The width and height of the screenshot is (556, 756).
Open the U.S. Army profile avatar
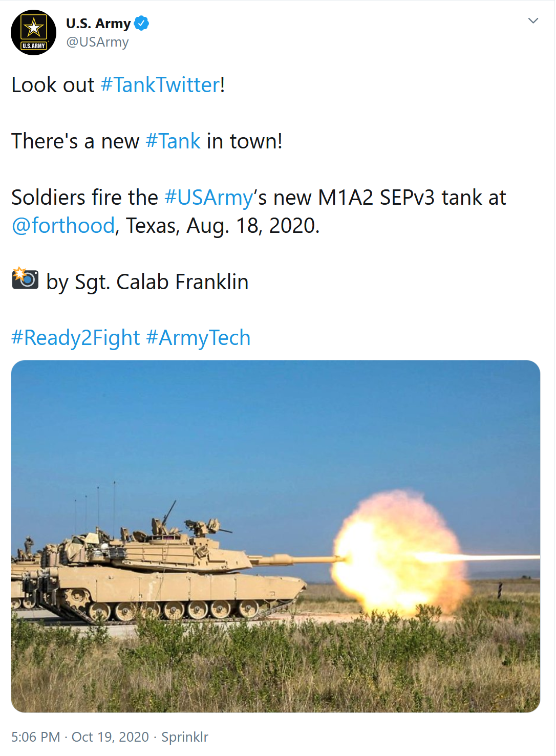click(33, 33)
